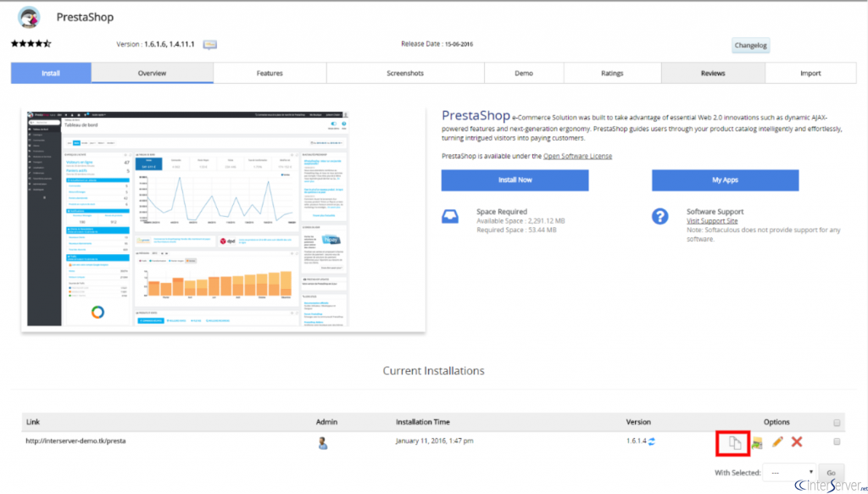Click the release date '15-06-2016'
The width and height of the screenshot is (868, 494).
coord(459,44)
